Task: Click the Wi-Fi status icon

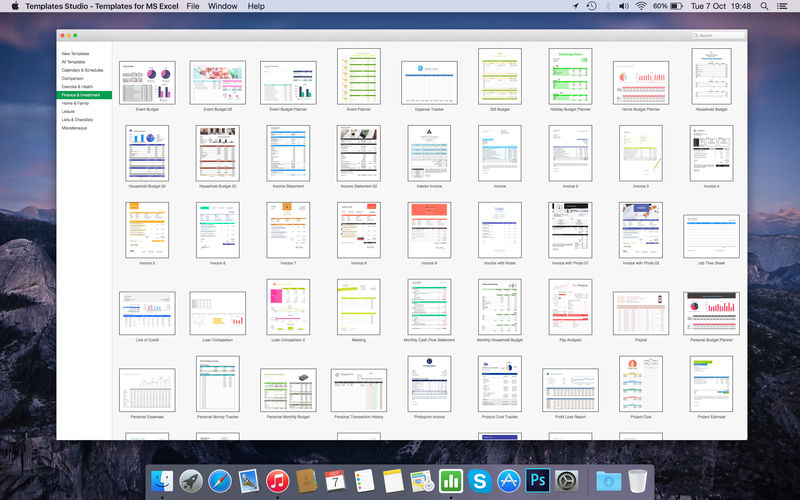Action: click(x=641, y=6)
